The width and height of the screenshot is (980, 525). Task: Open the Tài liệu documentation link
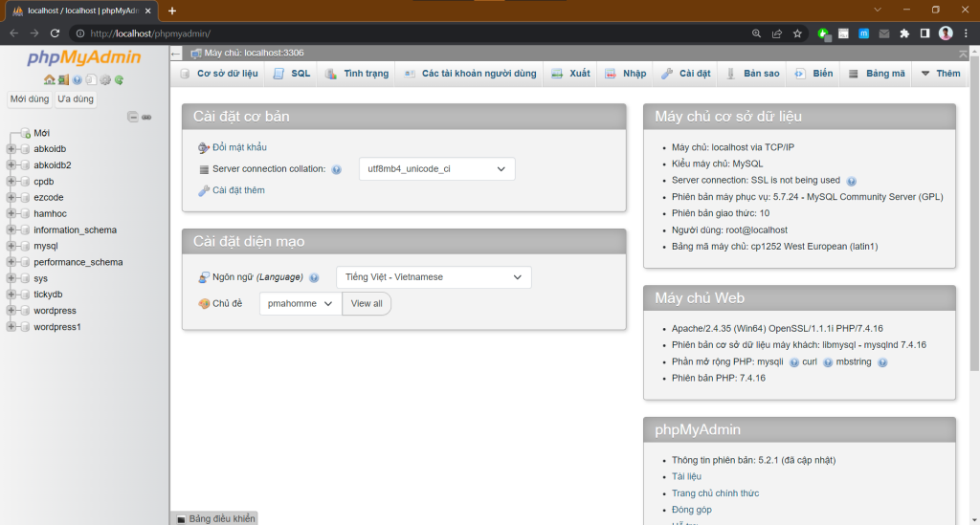(686, 476)
